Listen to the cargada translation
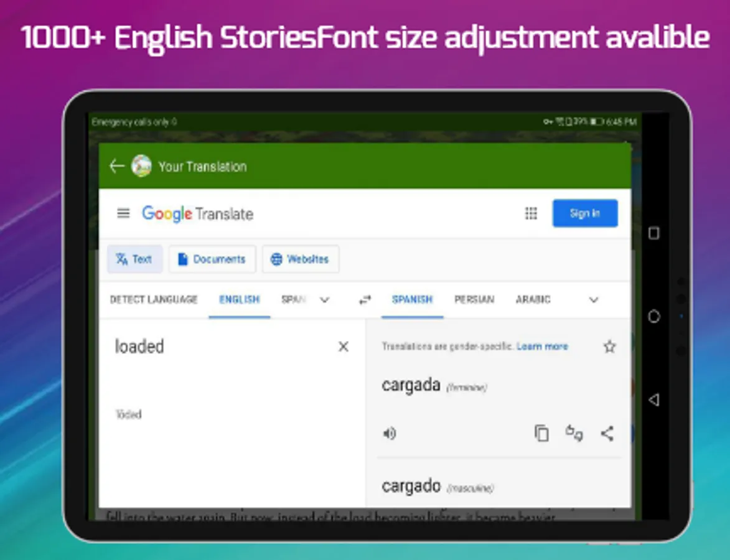 [x=389, y=434]
